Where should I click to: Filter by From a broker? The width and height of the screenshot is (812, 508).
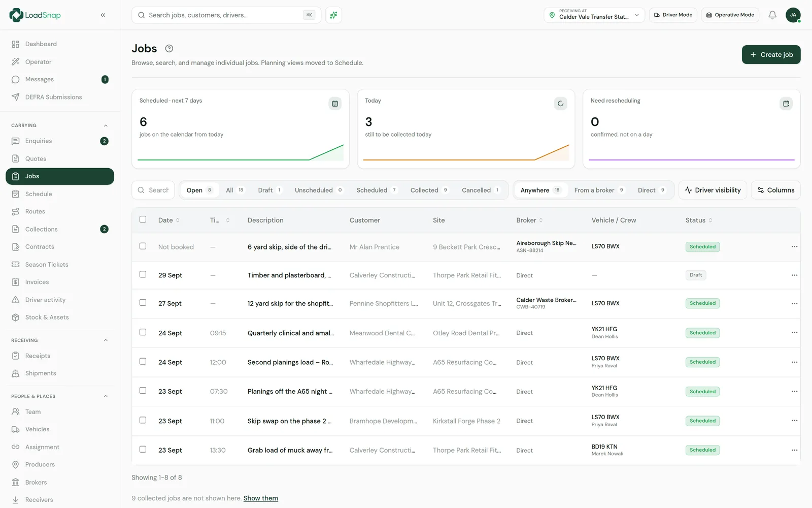(x=599, y=190)
